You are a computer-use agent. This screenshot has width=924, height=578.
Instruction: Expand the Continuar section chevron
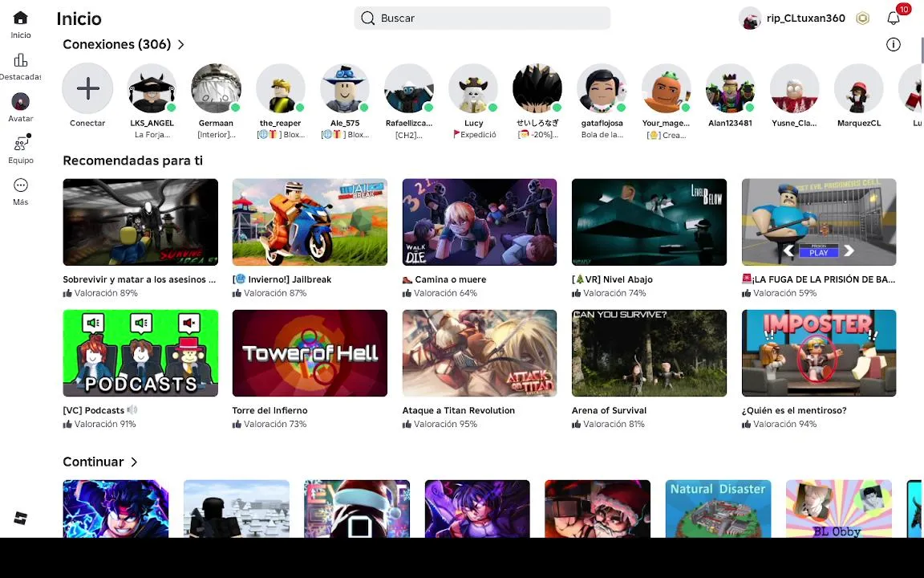point(135,462)
